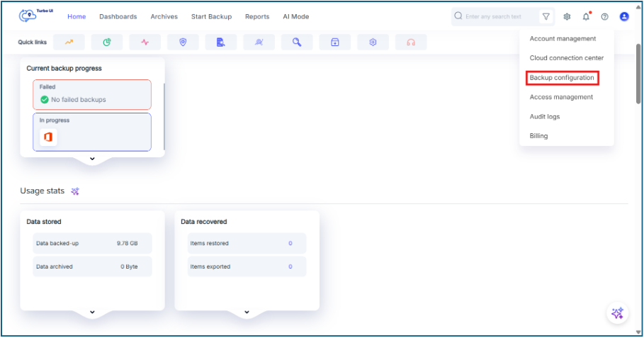Click the Items exported count link

(x=290, y=266)
